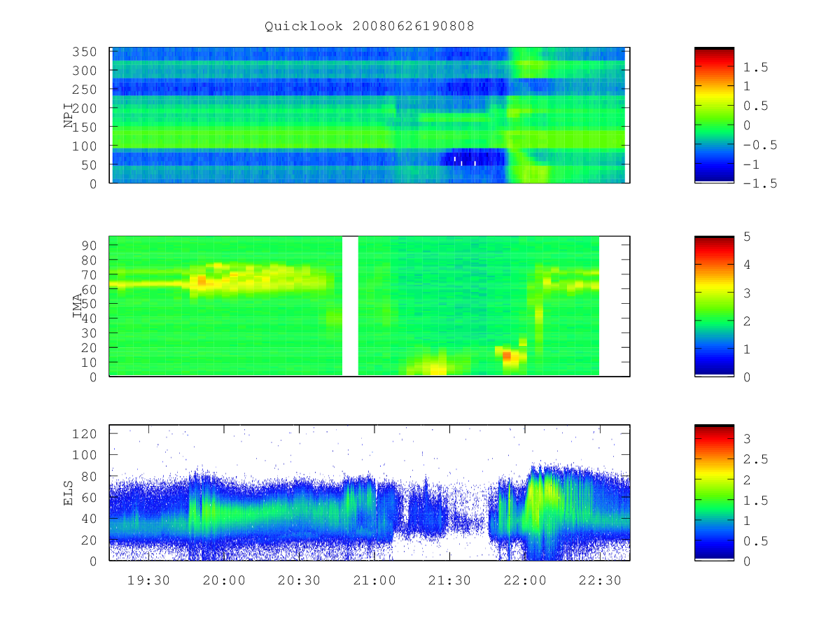
Task: Click the 0.5 label on ELS colorbar
Action: [757, 540]
